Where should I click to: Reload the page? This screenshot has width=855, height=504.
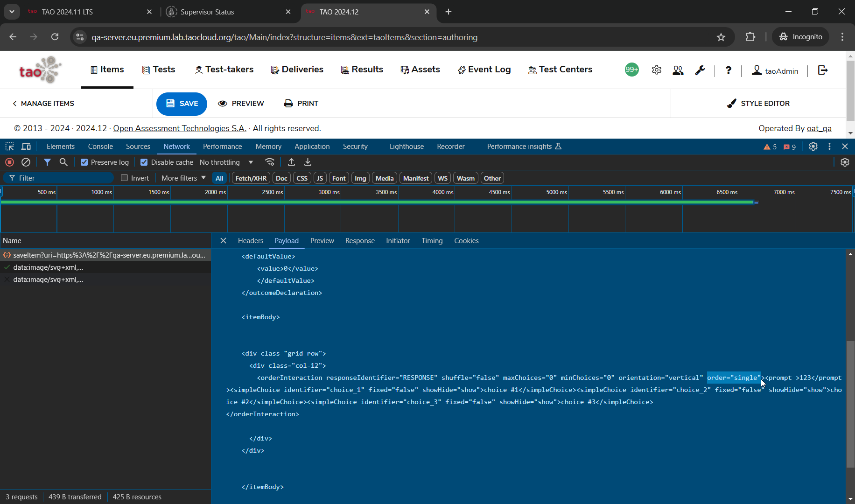coord(55,37)
